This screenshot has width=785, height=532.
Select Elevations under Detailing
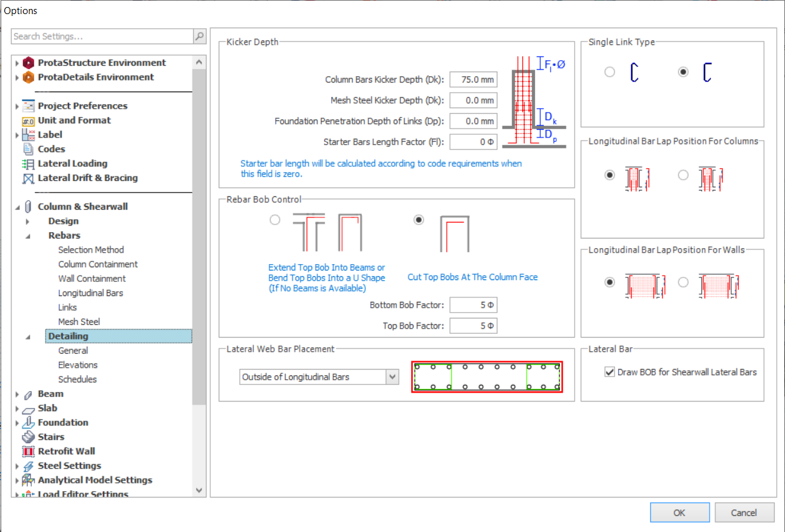(x=77, y=365)
